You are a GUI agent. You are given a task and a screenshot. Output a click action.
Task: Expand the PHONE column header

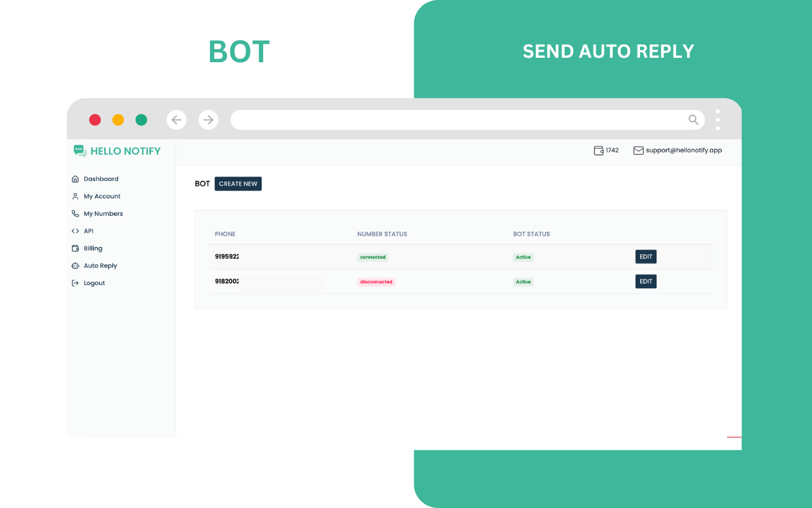(x=225, y=234)
